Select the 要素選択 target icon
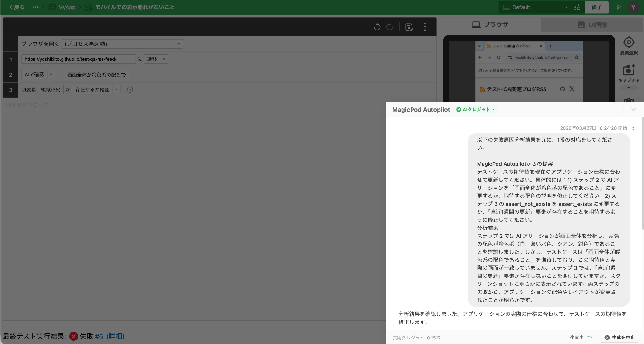The image size is (644, 344). 629,42
